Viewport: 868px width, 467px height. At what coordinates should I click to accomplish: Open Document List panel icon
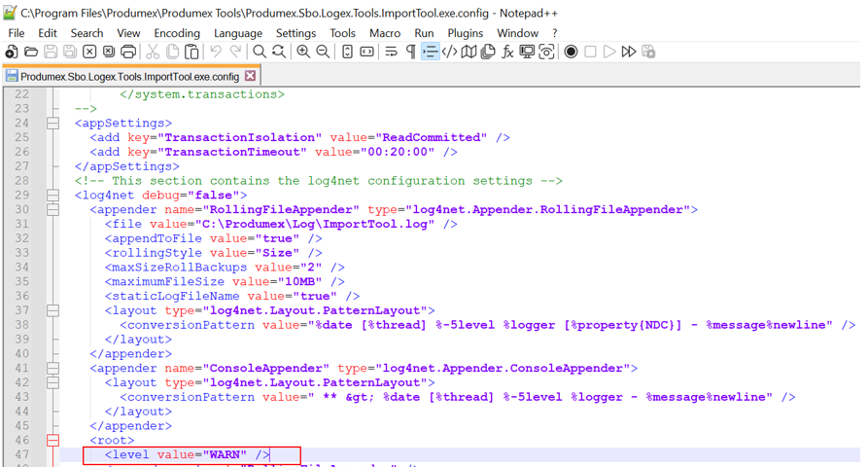click(x=488, y=53)
